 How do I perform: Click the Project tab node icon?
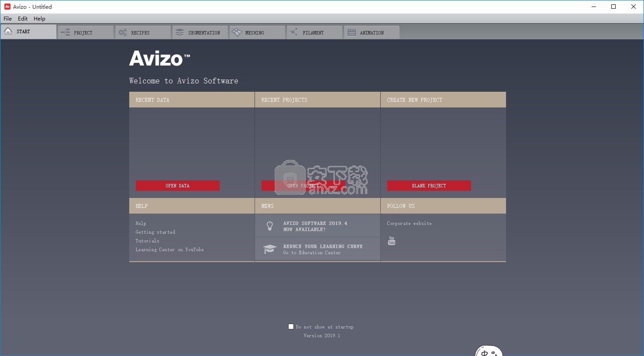pos(65,32)
